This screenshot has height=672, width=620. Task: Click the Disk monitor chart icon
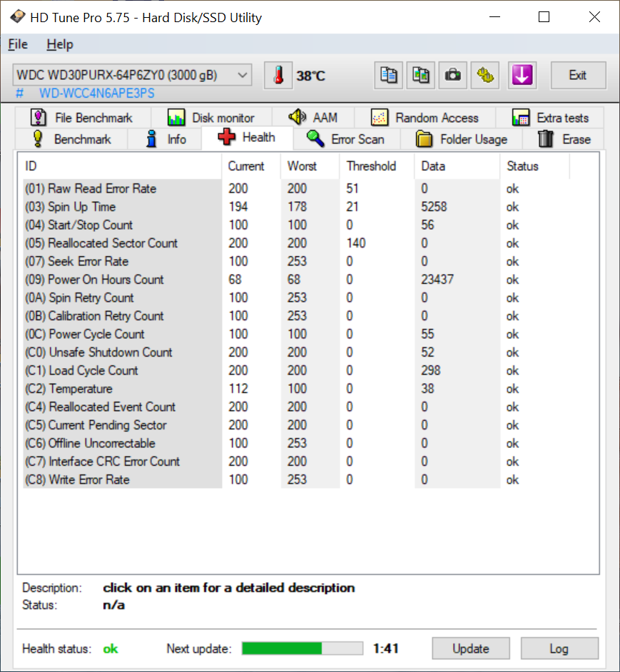pyautogui.click(x=176, y=118)
